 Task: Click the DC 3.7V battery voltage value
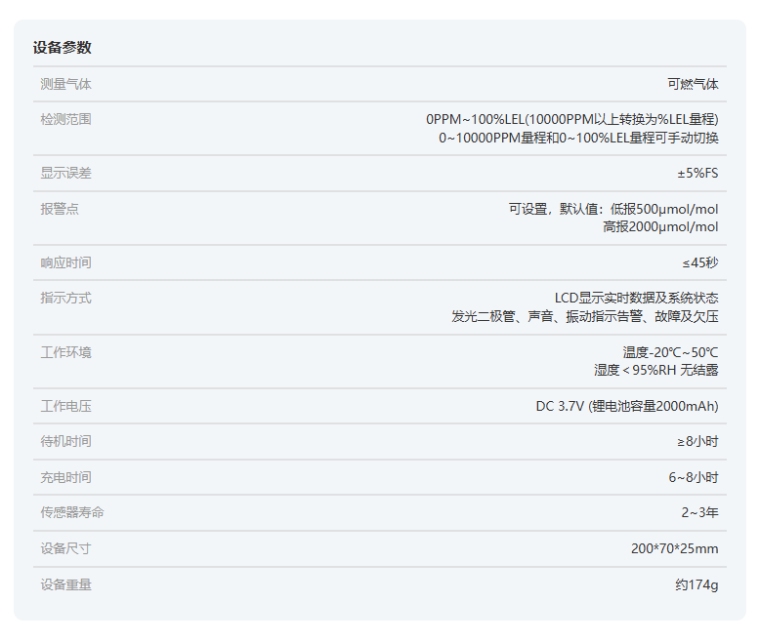627,406
